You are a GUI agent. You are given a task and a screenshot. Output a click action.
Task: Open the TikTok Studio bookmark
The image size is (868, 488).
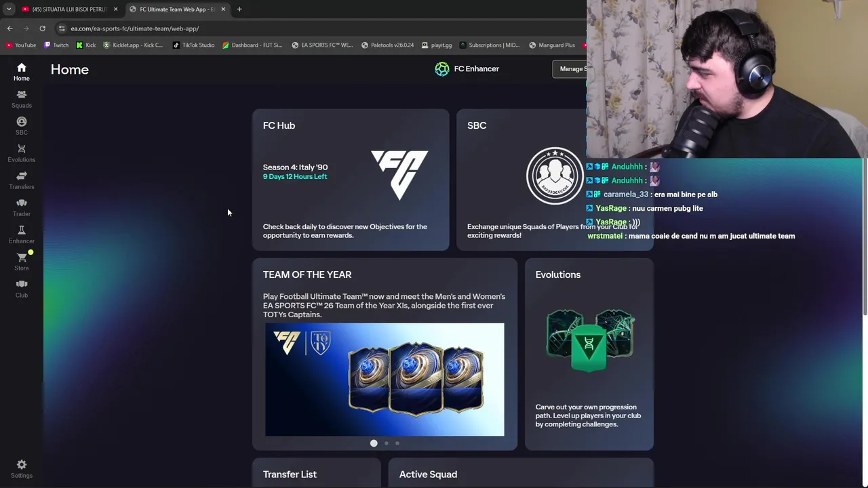[194, 45]
